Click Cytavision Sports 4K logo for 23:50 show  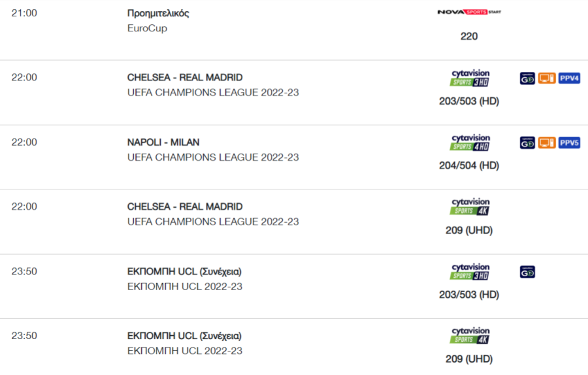(470, 336)
